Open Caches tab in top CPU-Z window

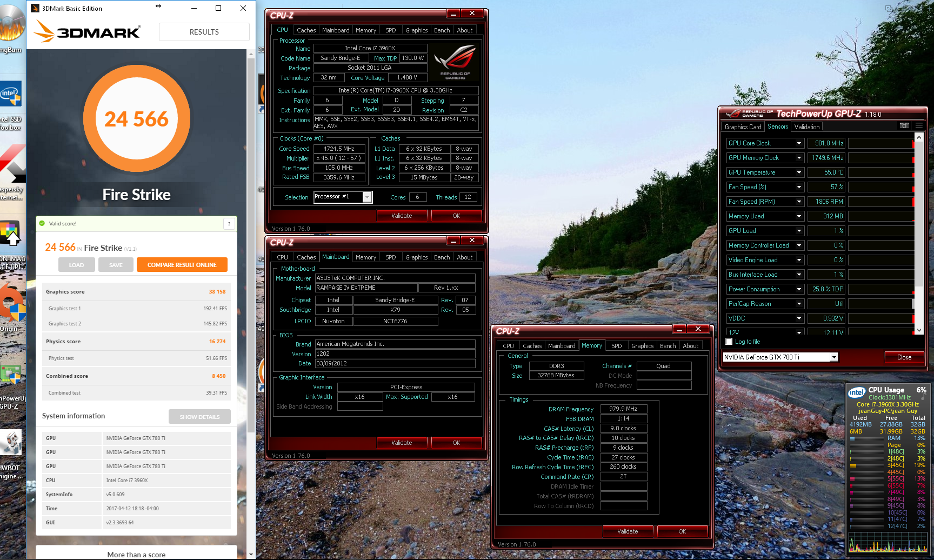tap(306, 30)
